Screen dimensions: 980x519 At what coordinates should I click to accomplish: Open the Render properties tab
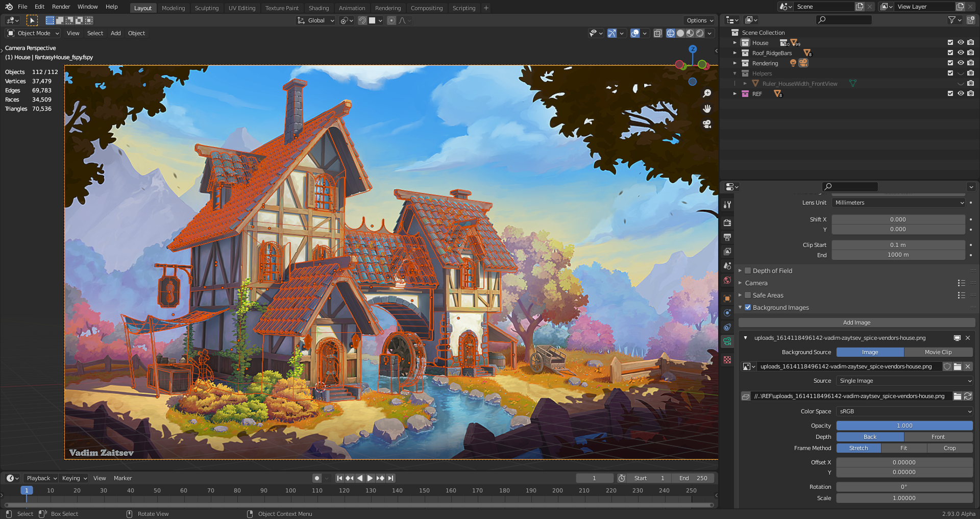(727, 223)
